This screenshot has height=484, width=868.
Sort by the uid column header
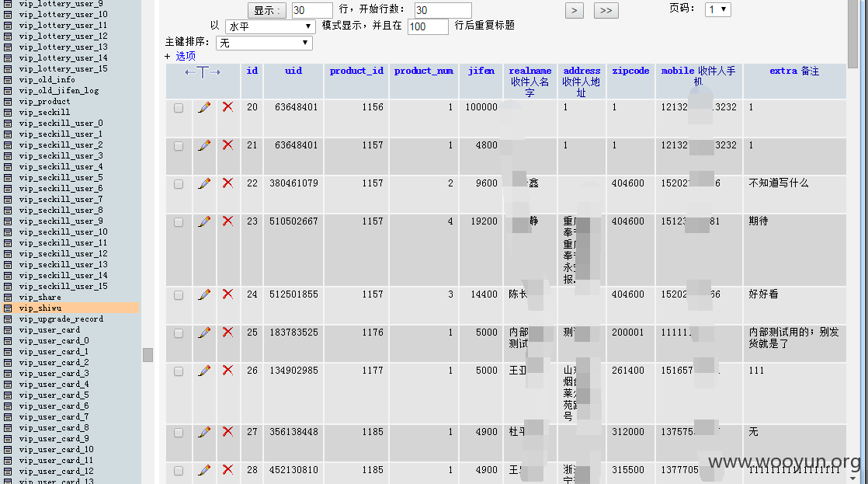[x=293, y=71]
